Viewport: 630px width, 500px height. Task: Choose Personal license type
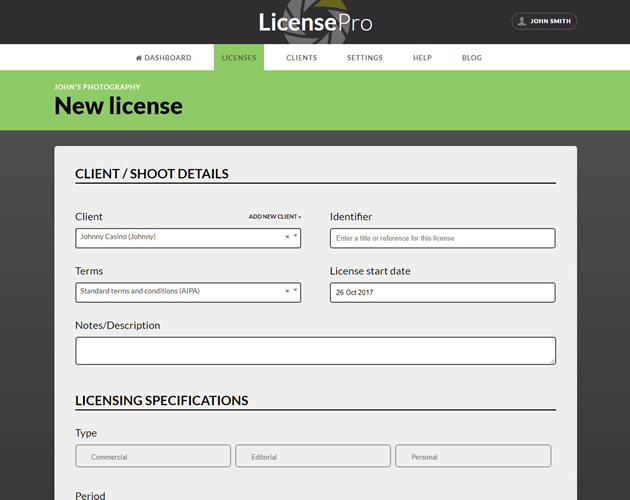(473, 456)
